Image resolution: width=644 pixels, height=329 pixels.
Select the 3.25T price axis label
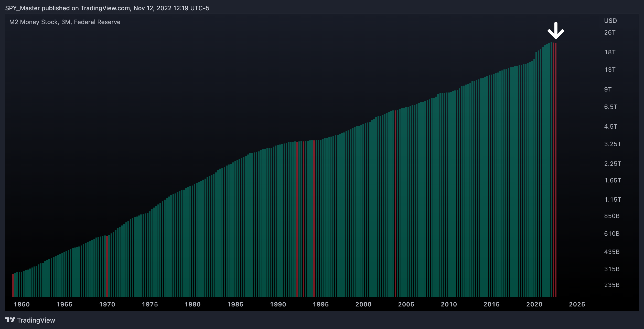click(x=613, y=144)
